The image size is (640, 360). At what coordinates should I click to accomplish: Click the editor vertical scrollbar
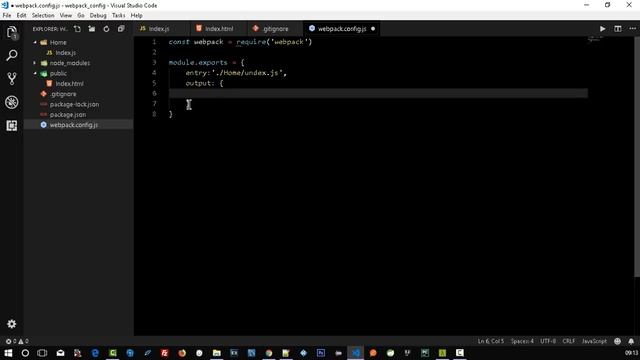pos(637,157)
